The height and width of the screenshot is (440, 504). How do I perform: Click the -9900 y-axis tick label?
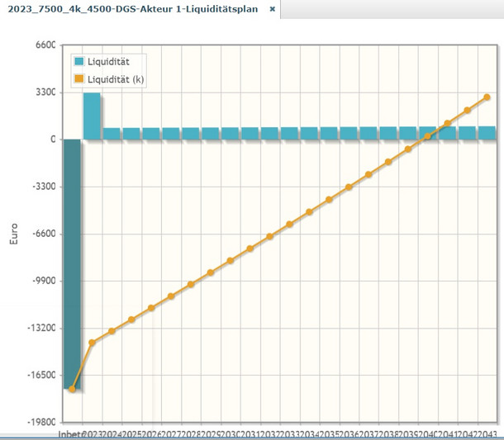tap(41, 281)
